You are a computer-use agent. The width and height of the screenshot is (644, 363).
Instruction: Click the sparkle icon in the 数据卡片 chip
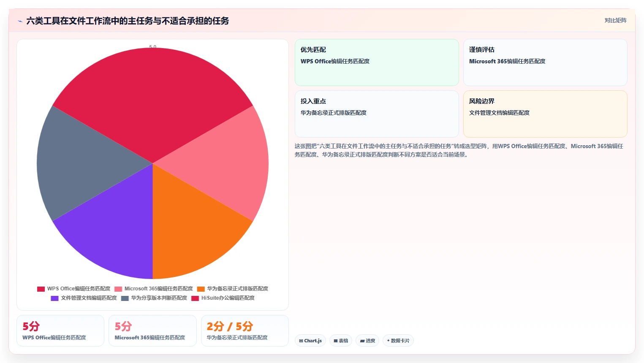pyautogui.click(x=388, y=340)
